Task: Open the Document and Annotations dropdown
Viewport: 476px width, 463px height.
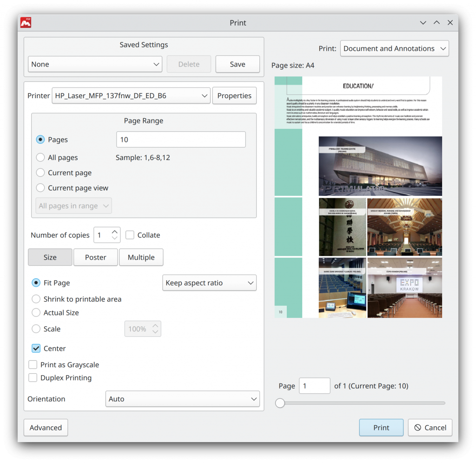Action: (x=394, y=48)
